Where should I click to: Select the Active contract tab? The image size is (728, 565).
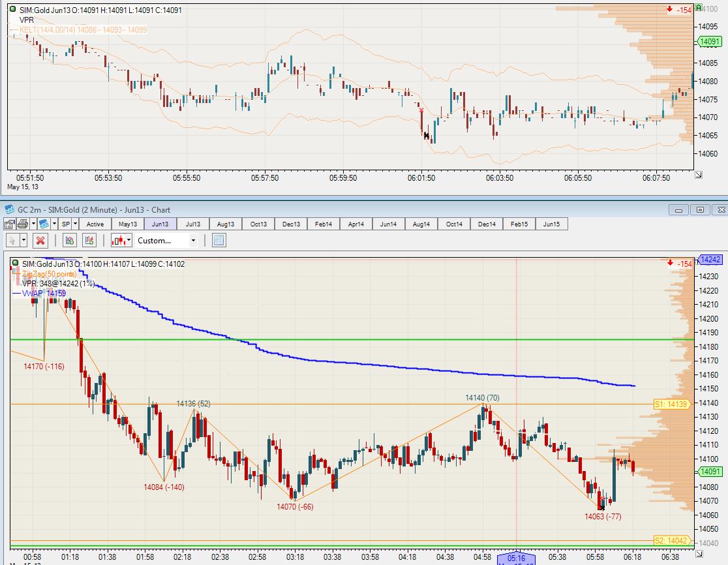click(95, 224)
